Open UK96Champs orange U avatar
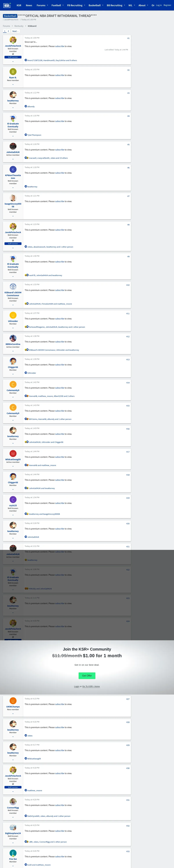Viewport: 174px width, 868px height. (13, 701)
